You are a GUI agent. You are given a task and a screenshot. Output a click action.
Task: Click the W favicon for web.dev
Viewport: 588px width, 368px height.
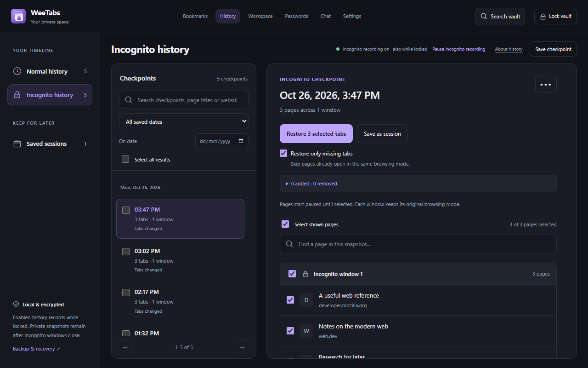pyautogui.click(x=306, y=331)
